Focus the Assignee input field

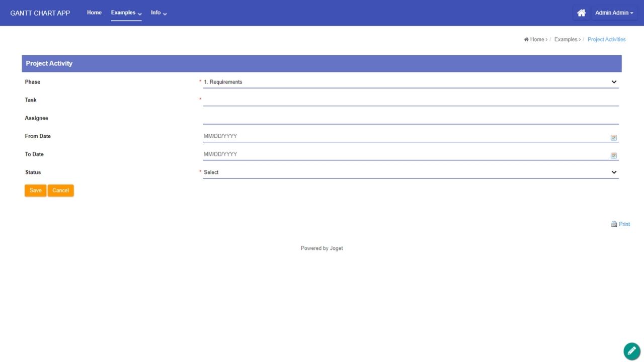click(x=411, y=118)
